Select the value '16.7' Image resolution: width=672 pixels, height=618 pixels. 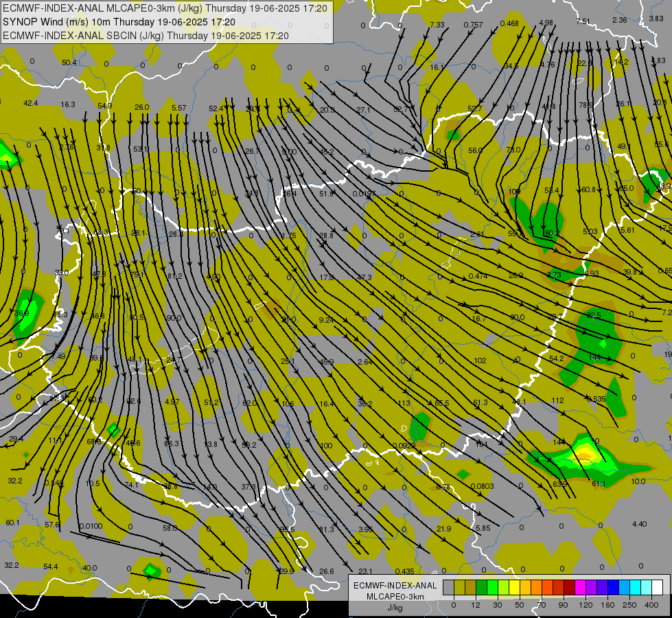coord(478,319)
